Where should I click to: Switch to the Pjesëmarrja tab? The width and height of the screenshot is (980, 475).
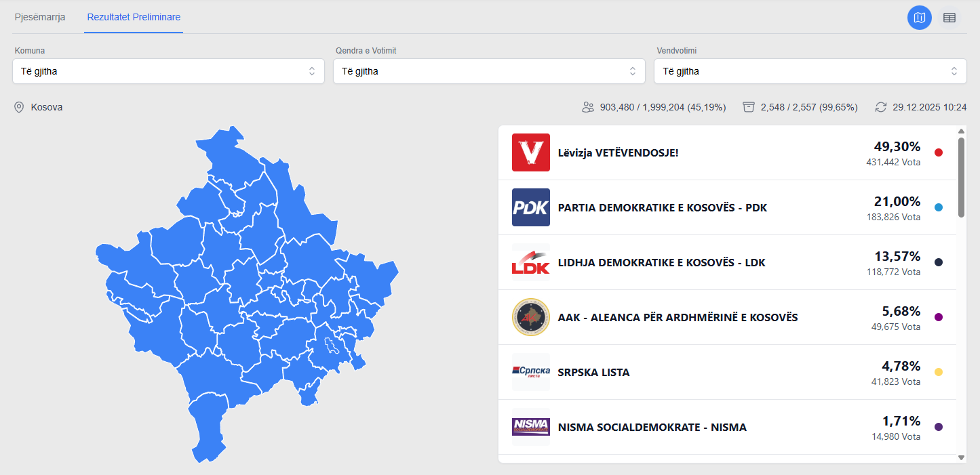click(40, 17)
